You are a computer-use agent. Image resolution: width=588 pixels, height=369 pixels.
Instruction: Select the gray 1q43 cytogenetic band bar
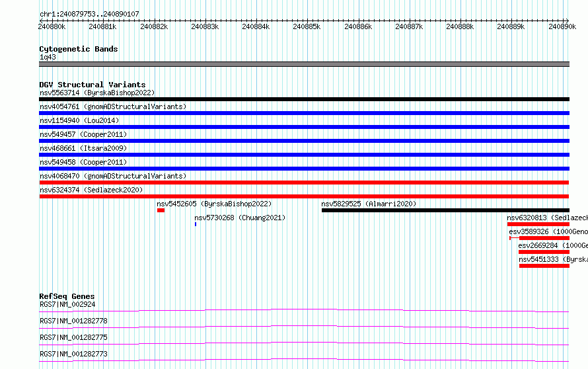click(304, 64)
